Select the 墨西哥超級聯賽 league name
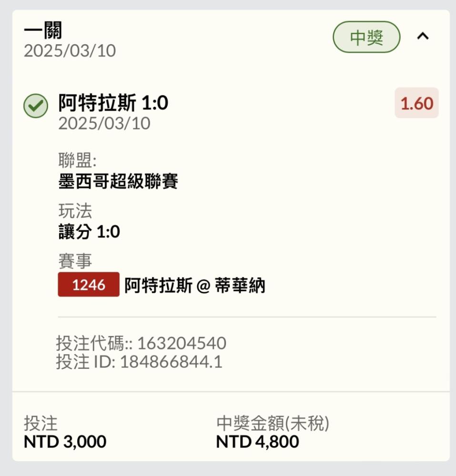This screenshot has height=476, width=456. pos(118,181)
